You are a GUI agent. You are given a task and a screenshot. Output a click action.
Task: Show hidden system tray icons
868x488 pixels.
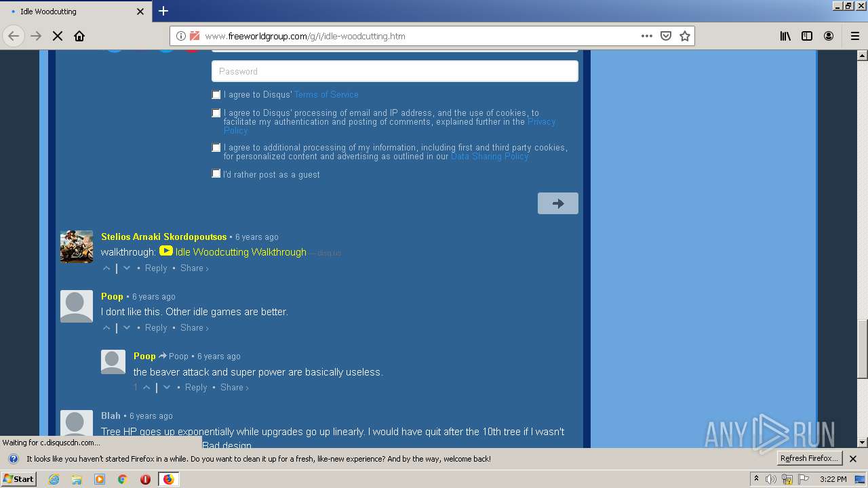[x=757, y=479]
